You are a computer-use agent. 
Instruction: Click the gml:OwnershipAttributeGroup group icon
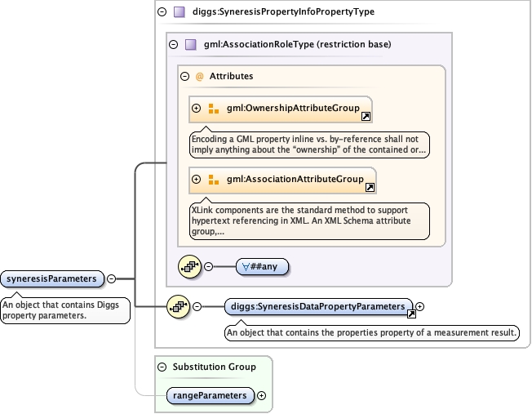click(x=214, y=109)
